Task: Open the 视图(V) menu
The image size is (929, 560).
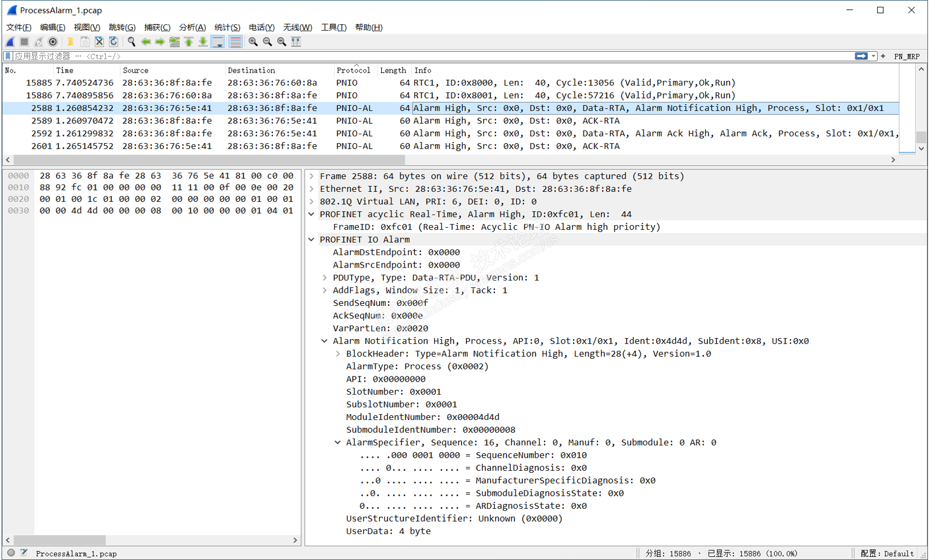Action: click(x=87, y=27)
